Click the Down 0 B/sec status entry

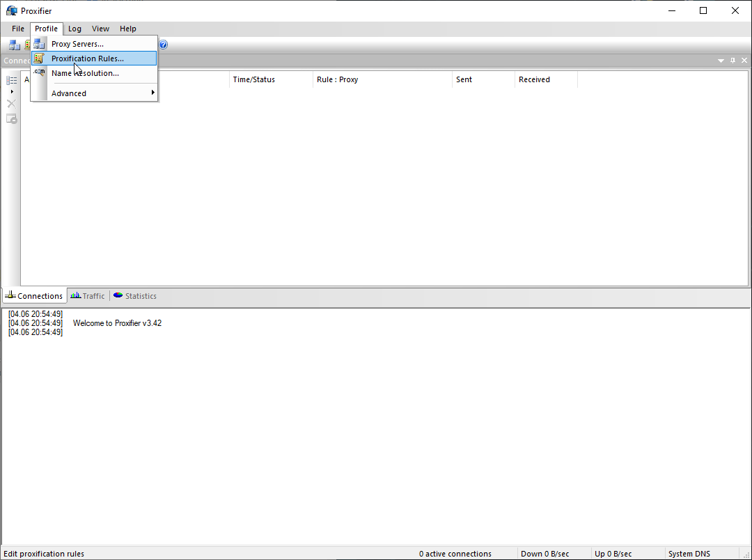545,554
